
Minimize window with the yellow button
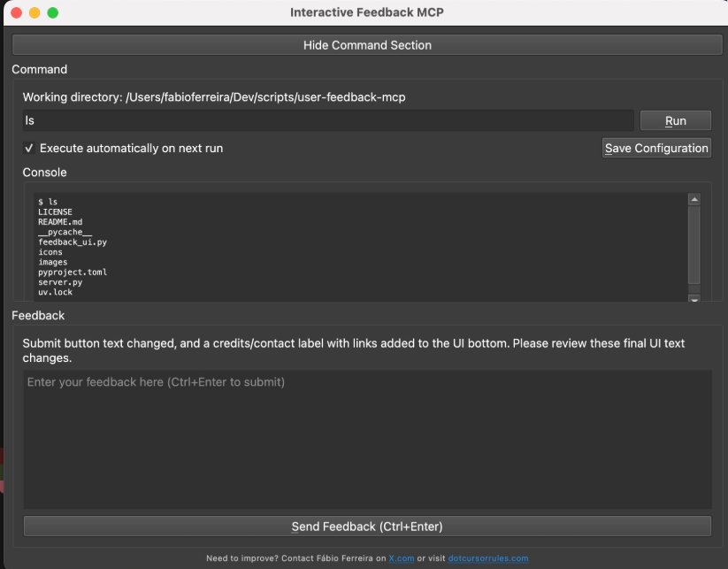point(34,12)
